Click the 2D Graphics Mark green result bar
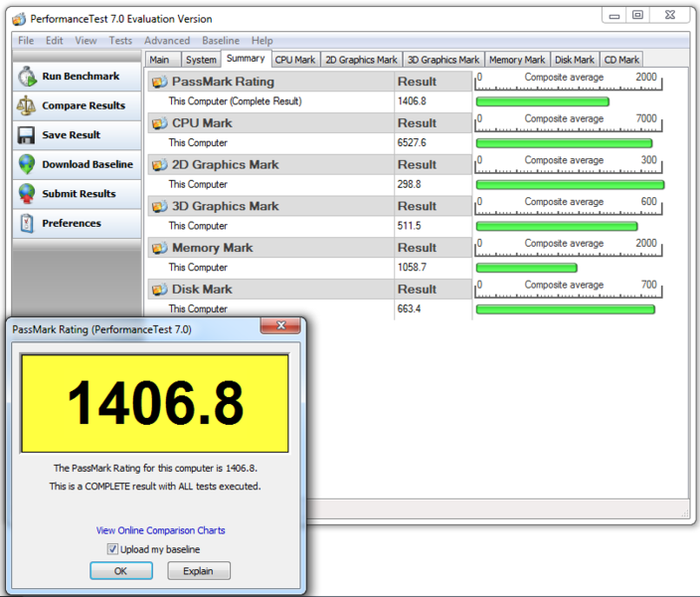The width and height of the screenshot is (700, 597). point(570,185)
